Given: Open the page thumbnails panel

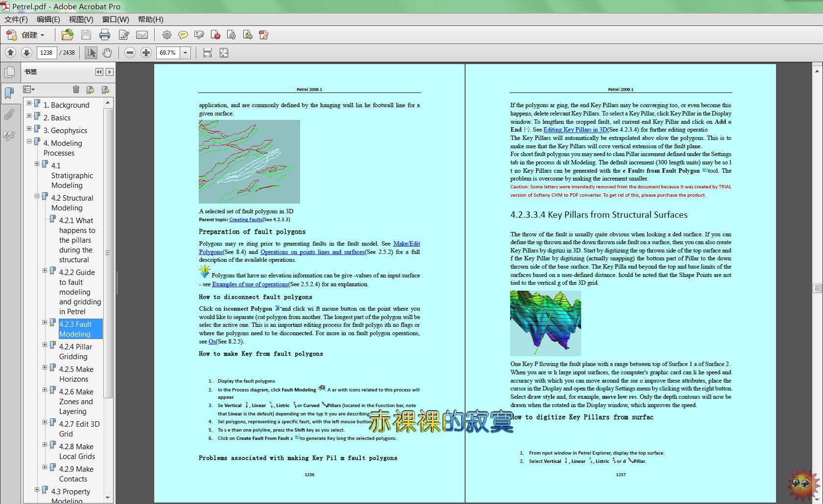Looking at the screenshot, I should click(9, 72).
